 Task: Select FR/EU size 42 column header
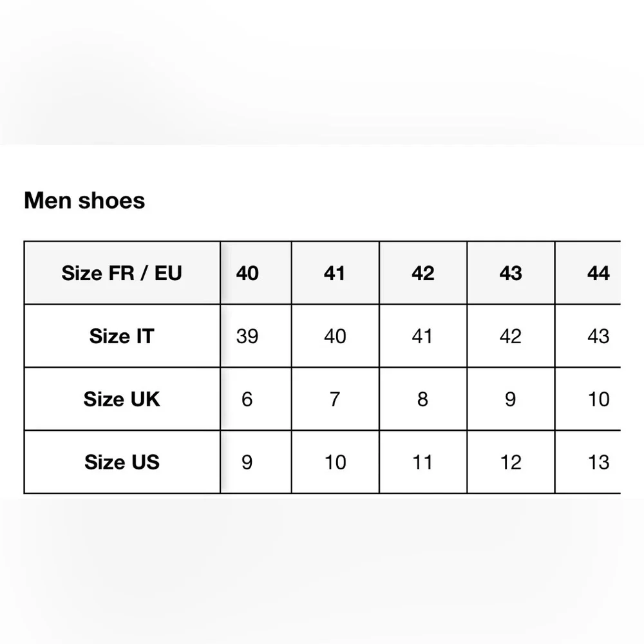(x=423, y=273)
